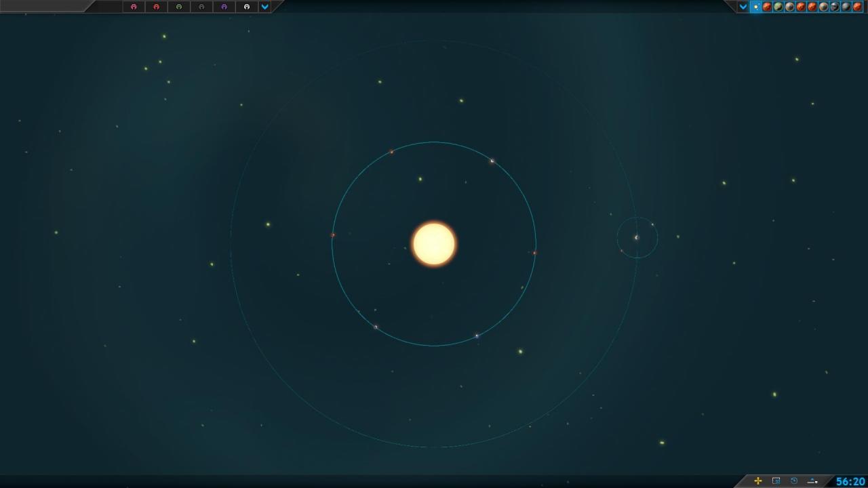This screenshot has height=488, width=868.
Task: Click the 56:20 game timer
Action: coord(850,481)
